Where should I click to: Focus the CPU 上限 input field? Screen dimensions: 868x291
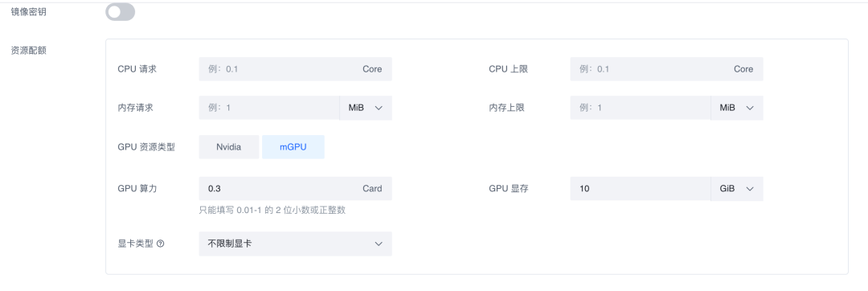(x=666, y=69)
